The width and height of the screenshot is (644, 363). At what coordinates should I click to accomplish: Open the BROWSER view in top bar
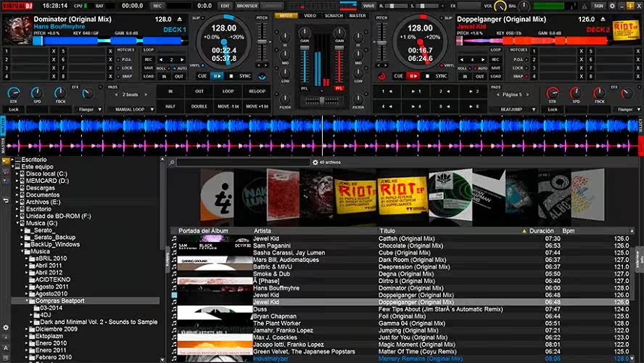[247, 6]
